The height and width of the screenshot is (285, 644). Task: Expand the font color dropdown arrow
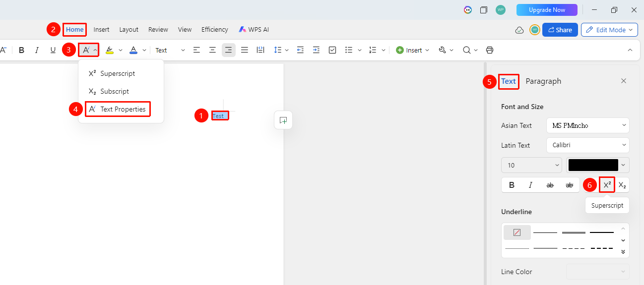tap(144, 50)
